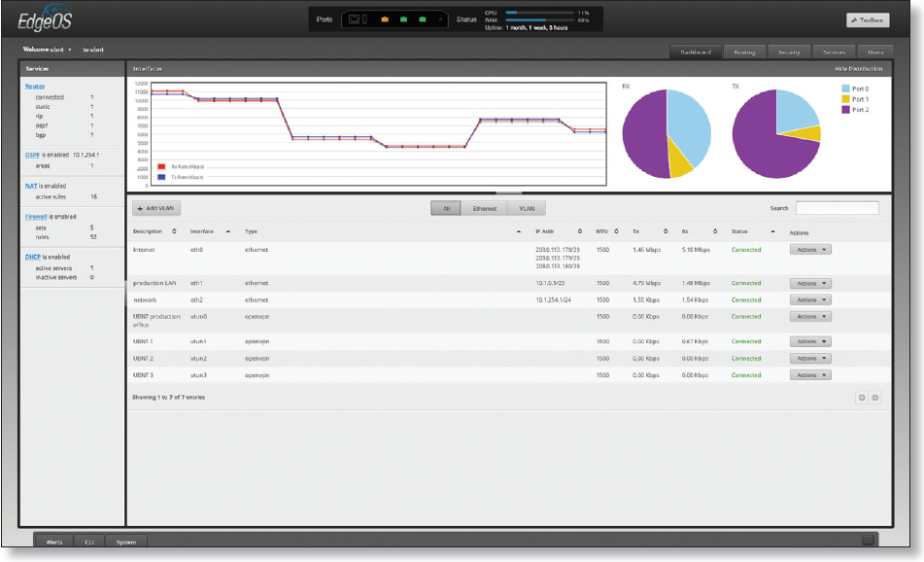Focus the Search input field
924x562 pixels.
(837, 207)
